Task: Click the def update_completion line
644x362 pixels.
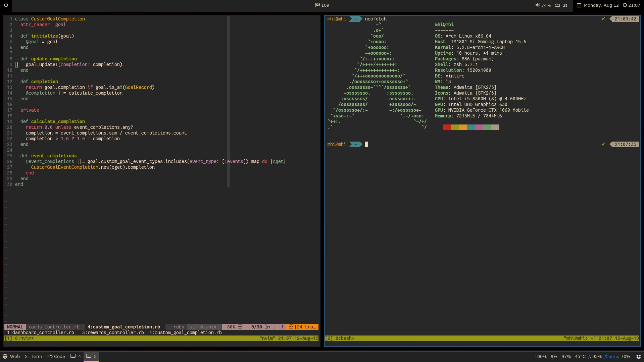Action: coord(48,59)
